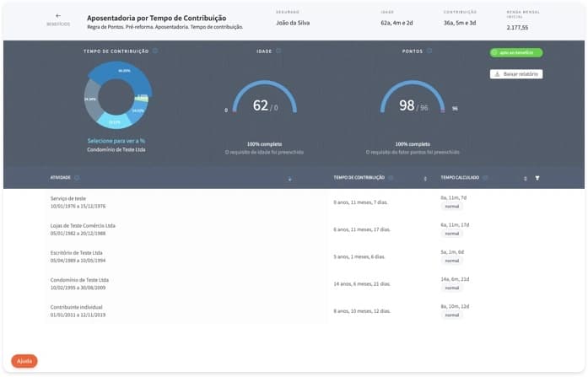Click info icon beside Tempo Calculado column header
Screen dimensions: 588x377
(x=482, y=178)
